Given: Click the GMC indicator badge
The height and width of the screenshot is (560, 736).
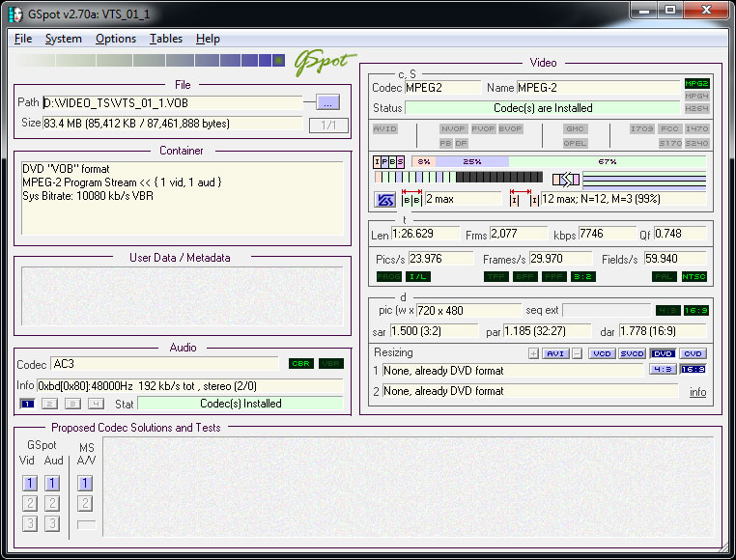Looking at the screenshot, I should click(x=575, y=128).
